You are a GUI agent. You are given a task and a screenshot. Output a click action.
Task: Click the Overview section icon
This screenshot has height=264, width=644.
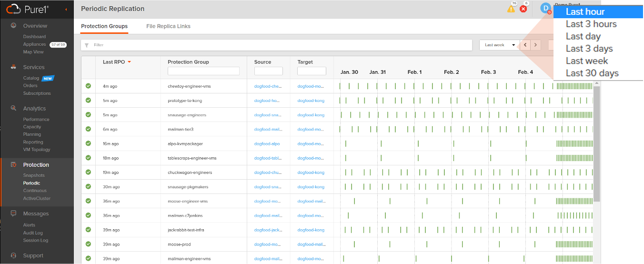(13, 26)
